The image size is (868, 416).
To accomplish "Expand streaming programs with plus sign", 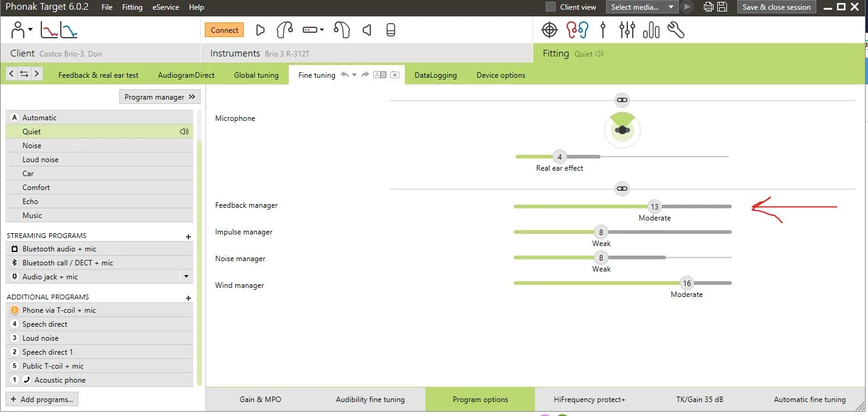I will click(x=188, y=236).
